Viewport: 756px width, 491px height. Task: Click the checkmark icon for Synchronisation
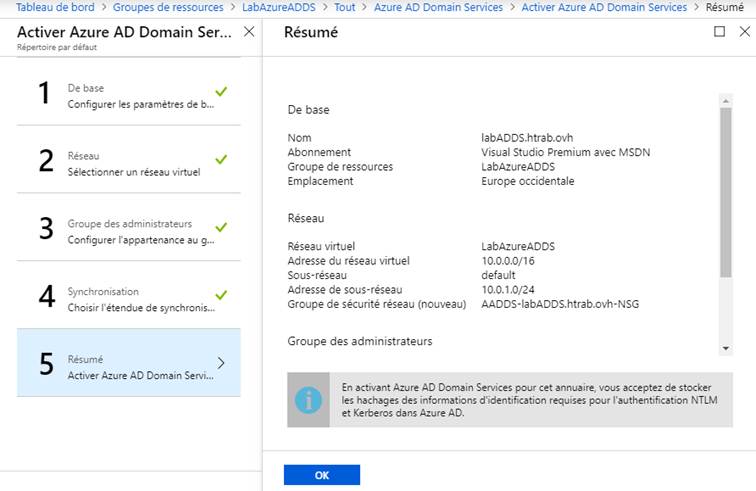point(221,295)
